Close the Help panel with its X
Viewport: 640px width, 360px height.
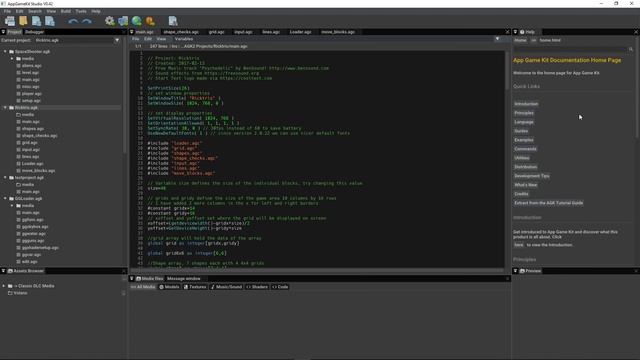[636, 31]
